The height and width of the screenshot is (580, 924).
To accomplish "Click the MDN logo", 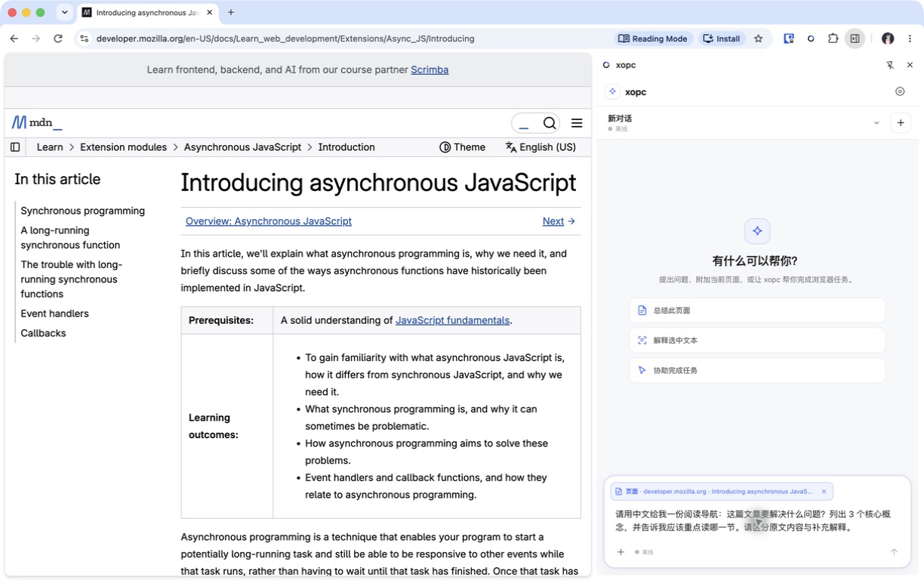I will click(x=37, y=122).
